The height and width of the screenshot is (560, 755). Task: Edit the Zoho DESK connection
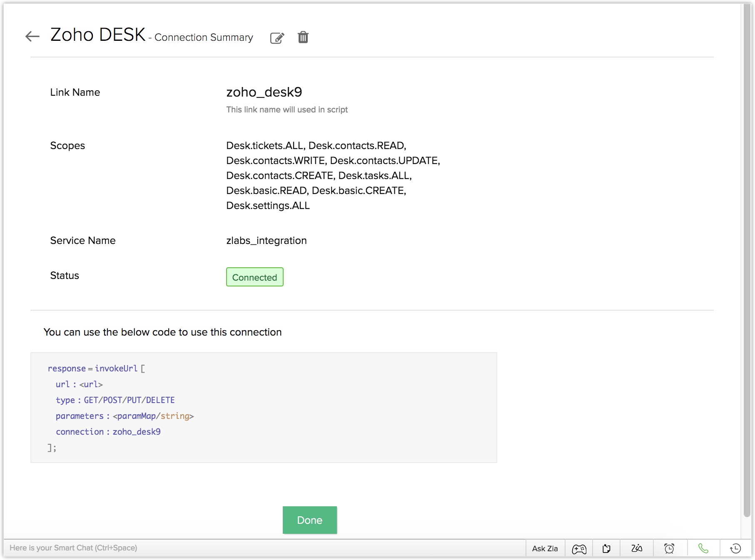point(277,38)
